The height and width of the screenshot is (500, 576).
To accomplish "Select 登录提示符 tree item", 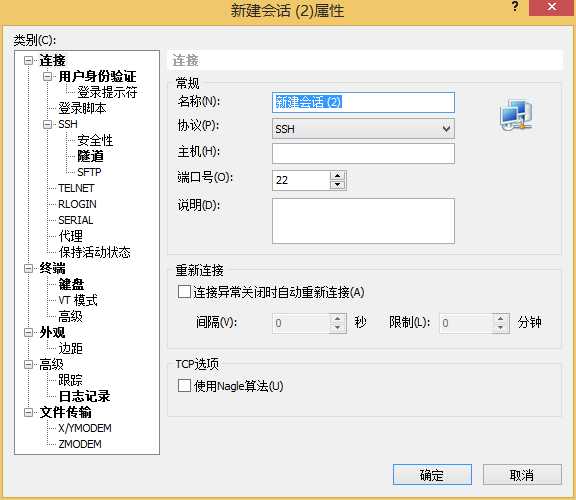I will (x=107, y=92).
